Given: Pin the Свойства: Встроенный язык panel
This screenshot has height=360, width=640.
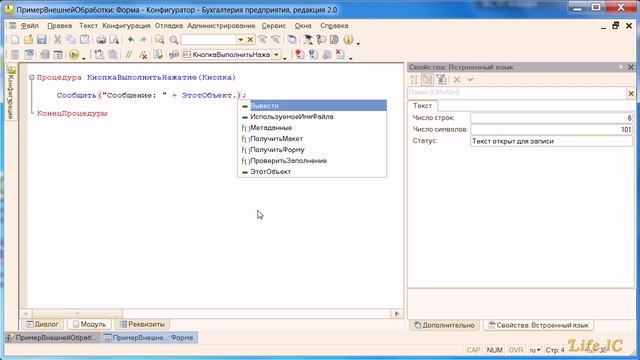Looking at the screenshot, I should click(x=620, y=67).
